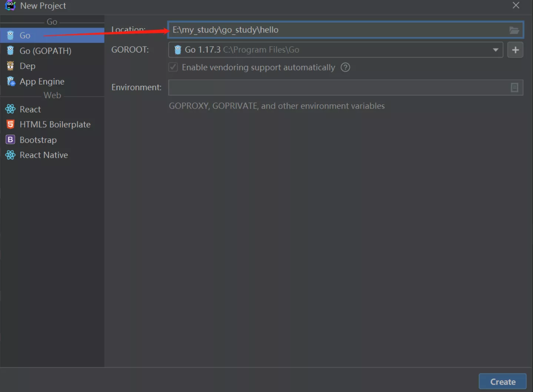Viewport: 533px width, 392px height.
Task: Click the GOROOT label
Action: point(130,50)
